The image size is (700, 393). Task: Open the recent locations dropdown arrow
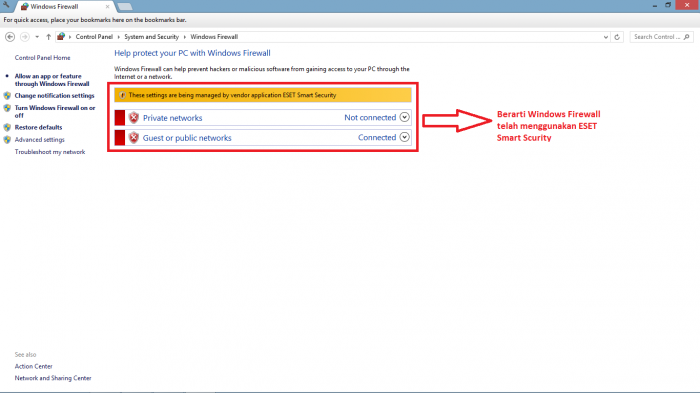point(37,37)
